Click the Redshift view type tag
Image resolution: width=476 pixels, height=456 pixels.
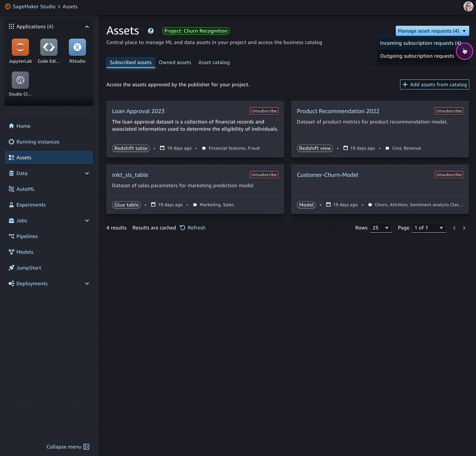click(315, 148)
